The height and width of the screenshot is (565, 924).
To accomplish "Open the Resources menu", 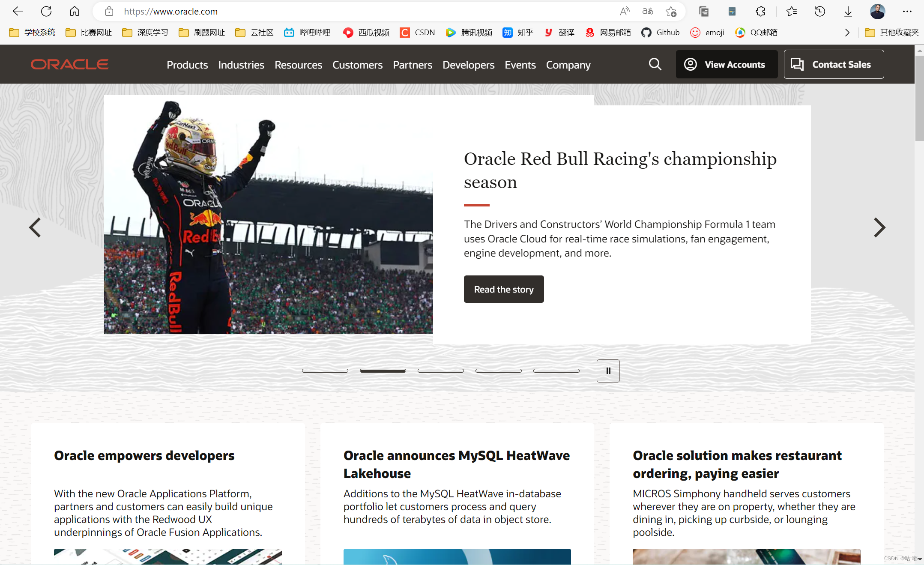I will tap(299, 65).
